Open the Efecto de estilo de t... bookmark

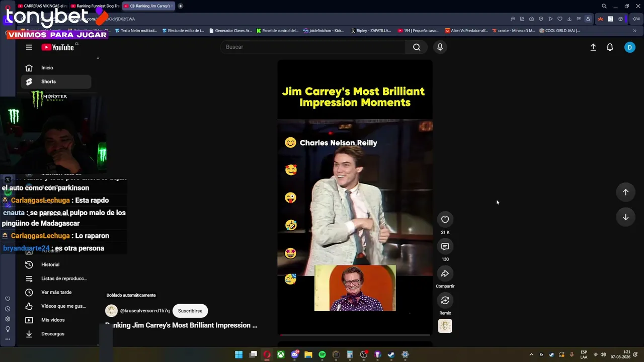pos(183,31)
